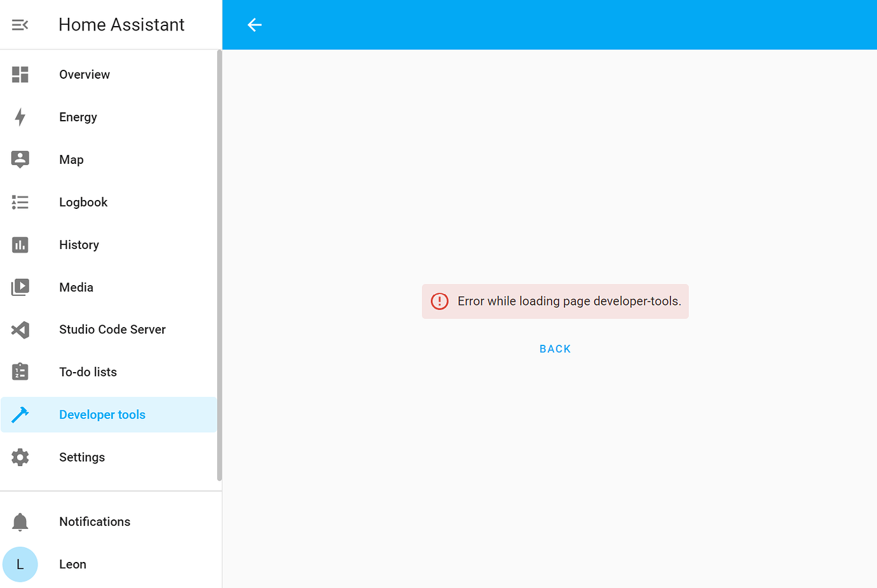
Task: Click the Settings gear icon
Action: coord(20,457)
